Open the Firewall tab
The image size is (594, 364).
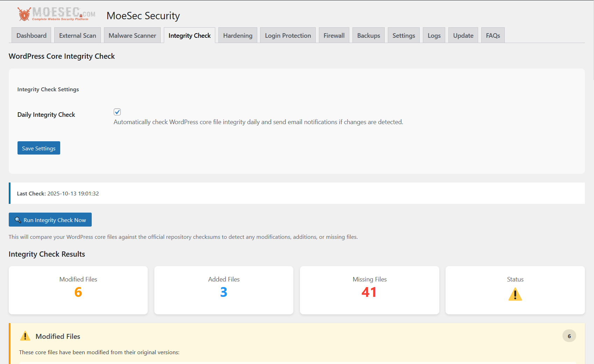(334, 36)
